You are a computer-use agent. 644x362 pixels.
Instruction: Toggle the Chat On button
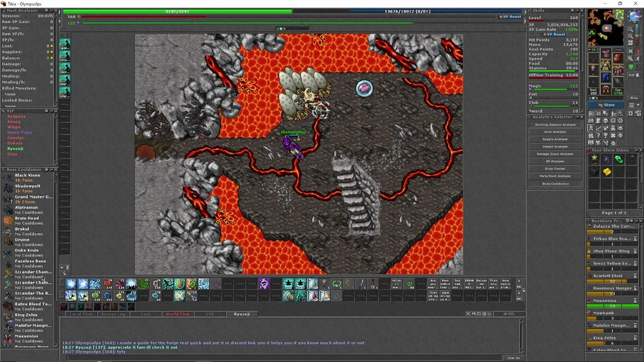click(514, 358)
